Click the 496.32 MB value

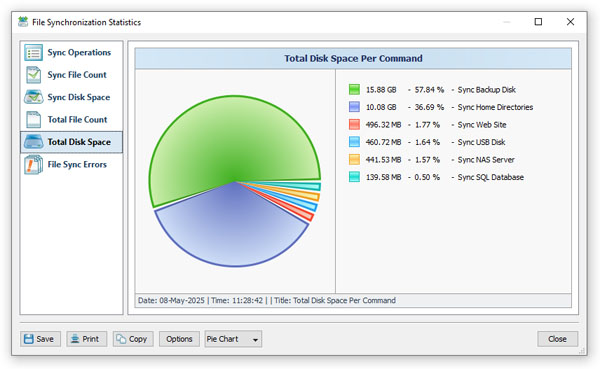(383, 124)
